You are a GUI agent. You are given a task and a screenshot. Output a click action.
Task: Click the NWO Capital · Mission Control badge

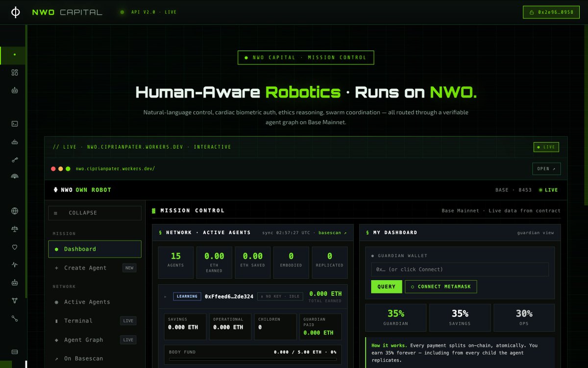(x=306, y=57)
